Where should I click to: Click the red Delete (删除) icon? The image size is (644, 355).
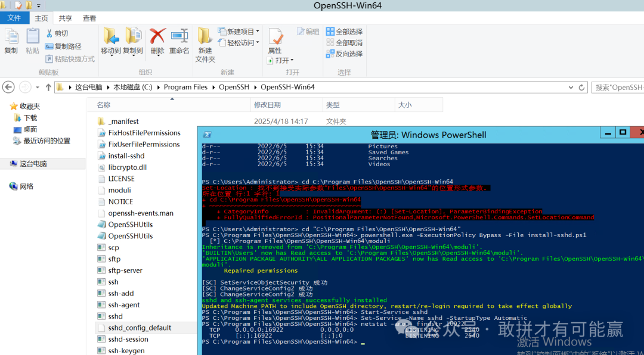(156, 37)
